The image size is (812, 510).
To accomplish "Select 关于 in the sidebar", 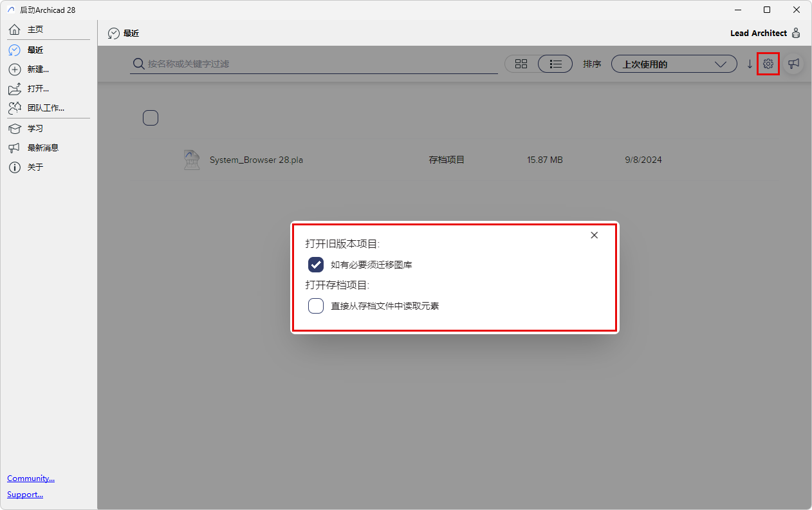I will 35,167.
